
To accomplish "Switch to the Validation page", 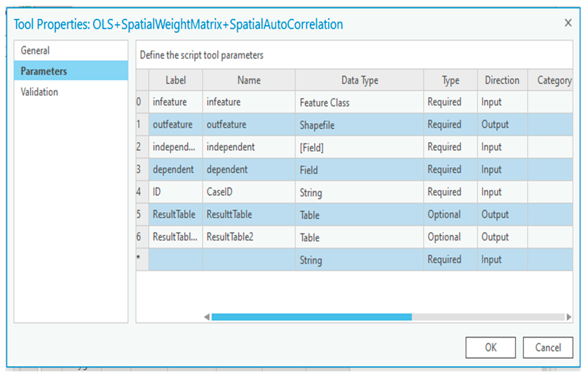I will [x=39, y=92].
